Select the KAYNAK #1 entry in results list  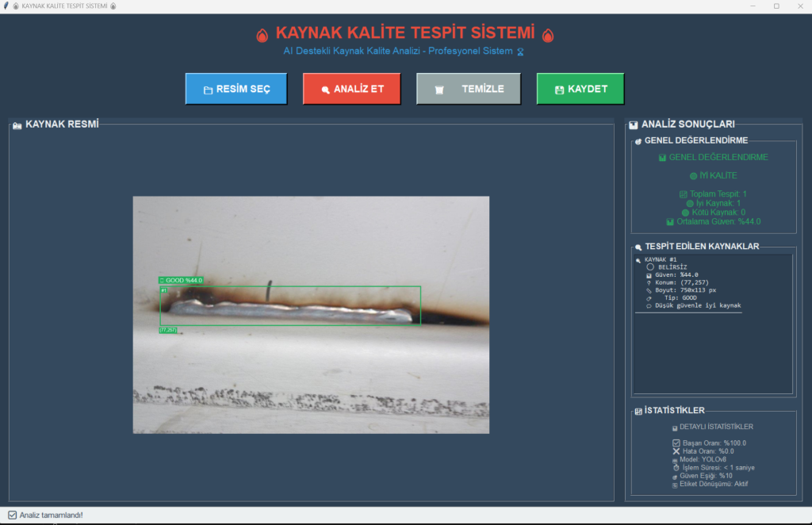660,259
